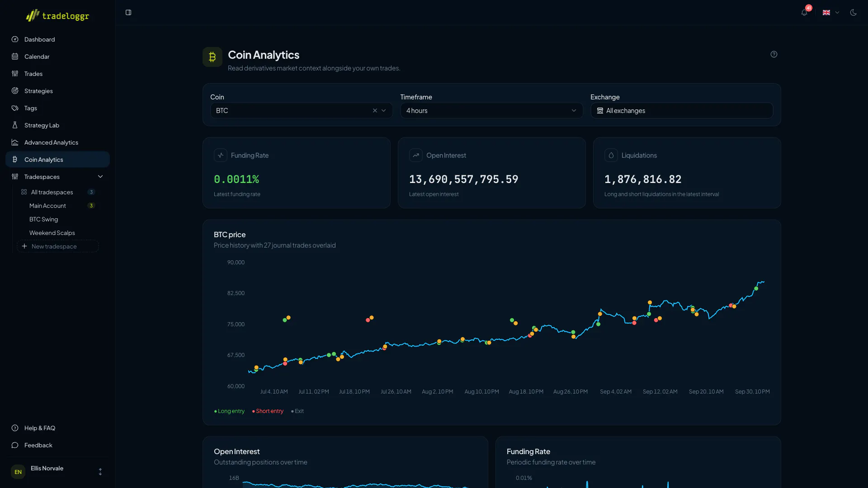Click the Feedback speech bubble icon
The width and height of the screenshot is (868, 488).
coord(15,445)
